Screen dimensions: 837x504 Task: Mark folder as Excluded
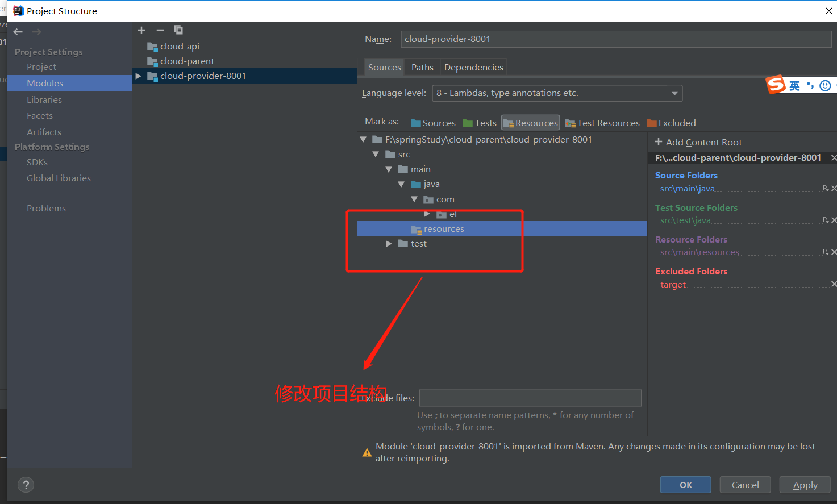[671, 123]
